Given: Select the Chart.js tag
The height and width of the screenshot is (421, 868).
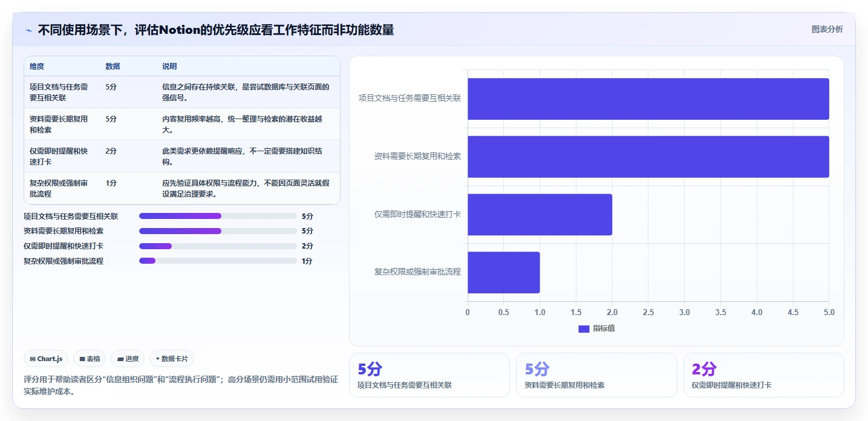Looking at the screenshot, I should (47, 359).
